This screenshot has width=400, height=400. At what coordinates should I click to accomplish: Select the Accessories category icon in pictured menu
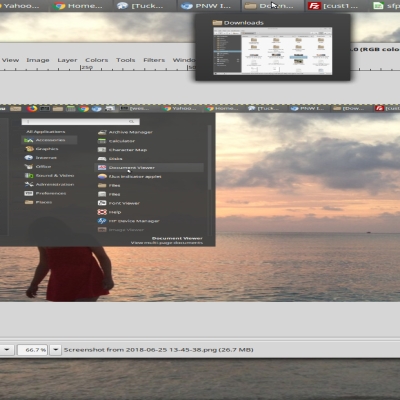point(29,140)
